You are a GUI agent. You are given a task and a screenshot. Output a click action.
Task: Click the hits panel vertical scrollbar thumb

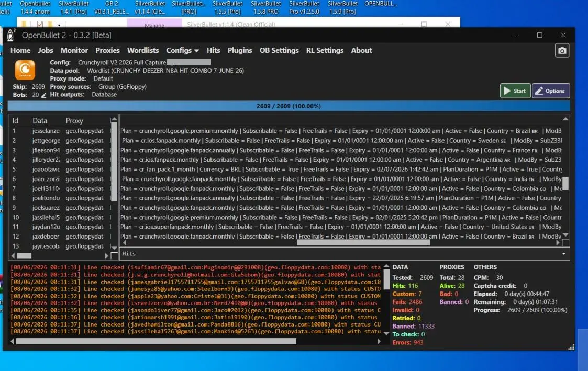coord(565,184)
